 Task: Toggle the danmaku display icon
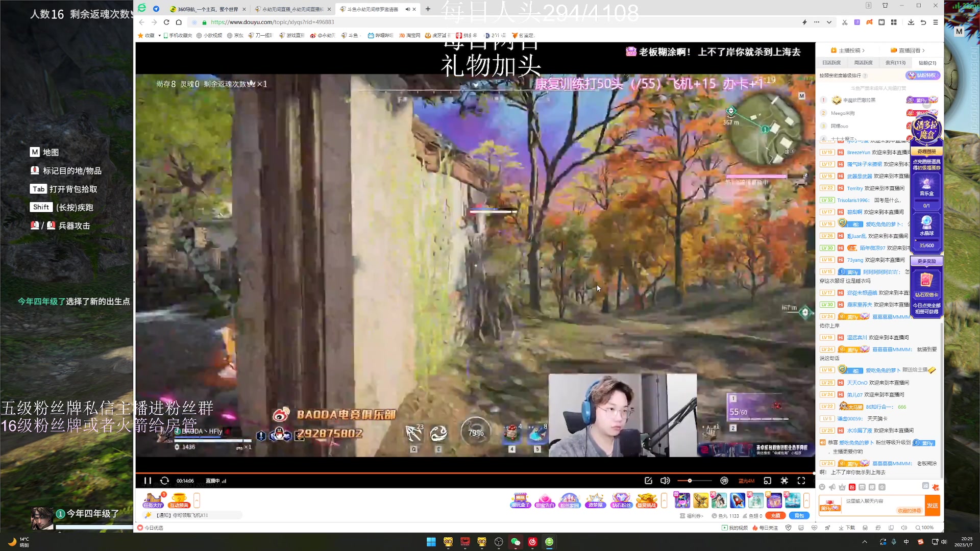coord(724,481)
